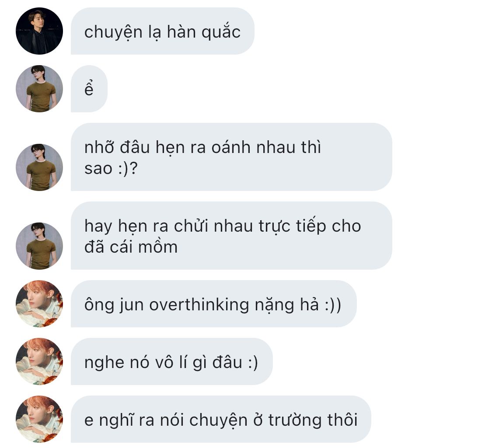Select the "chuyện lạ hàn quốc" message bubble

point(163,31)
